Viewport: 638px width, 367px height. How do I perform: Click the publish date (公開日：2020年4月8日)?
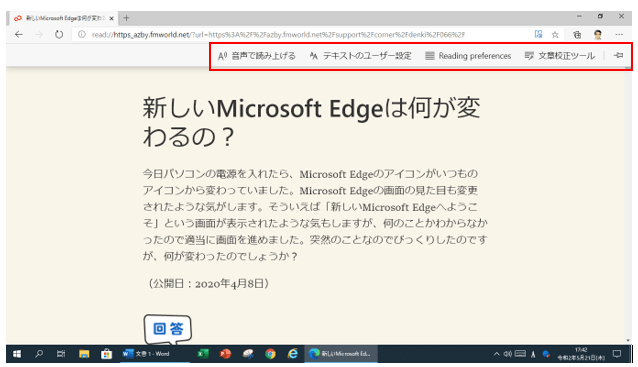207,284
